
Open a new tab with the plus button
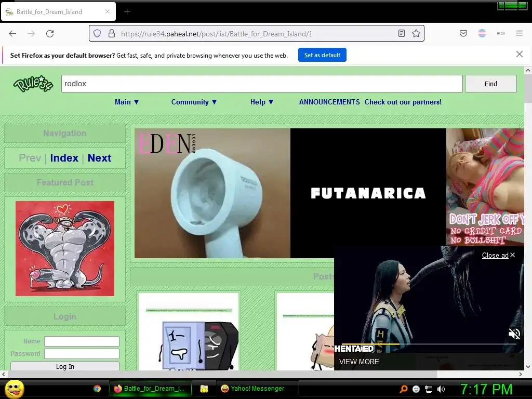127,12
